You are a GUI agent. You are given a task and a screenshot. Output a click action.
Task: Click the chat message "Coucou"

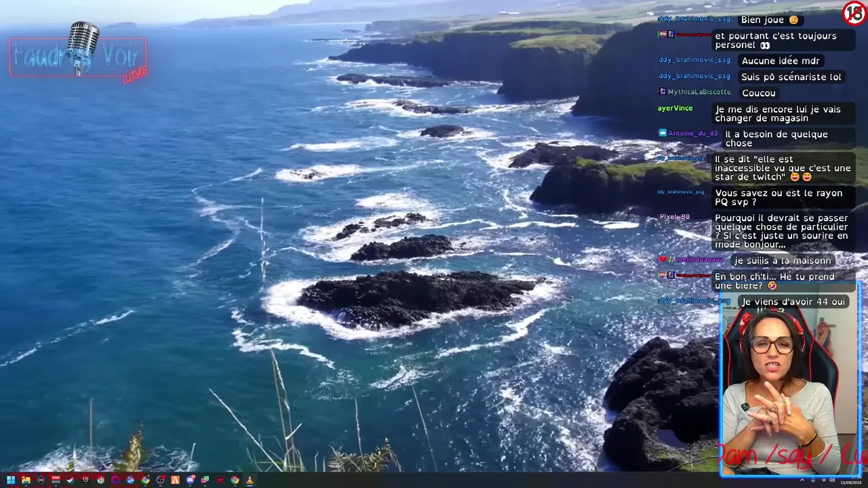pos(758,93)
